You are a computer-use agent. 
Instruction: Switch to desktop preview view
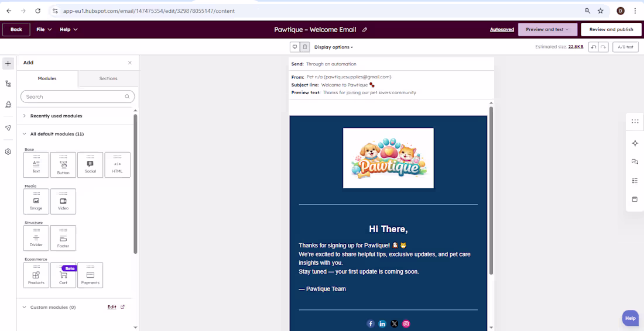295,47
